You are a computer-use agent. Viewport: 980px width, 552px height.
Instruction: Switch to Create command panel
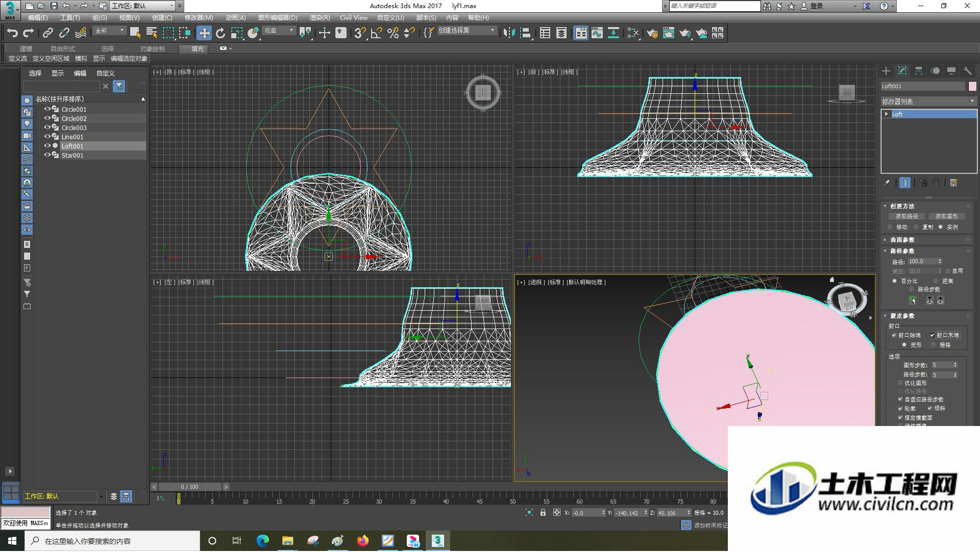886,71
